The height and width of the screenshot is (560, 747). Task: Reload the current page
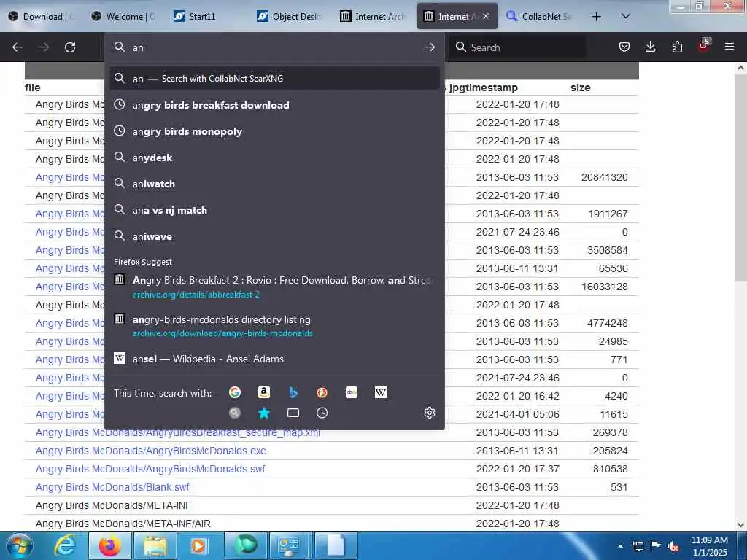click(x=70, y=47)
